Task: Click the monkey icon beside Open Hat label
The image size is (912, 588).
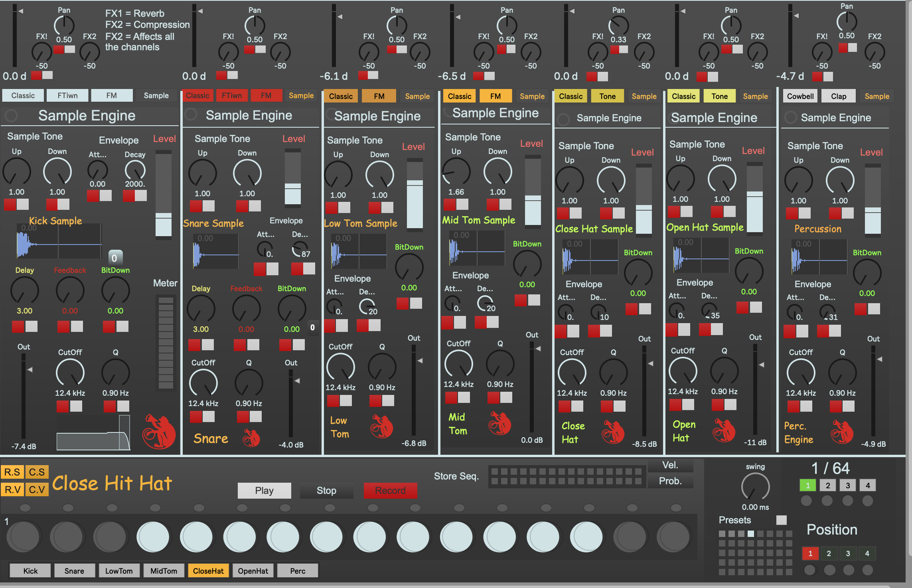Action: click(724, 430)
